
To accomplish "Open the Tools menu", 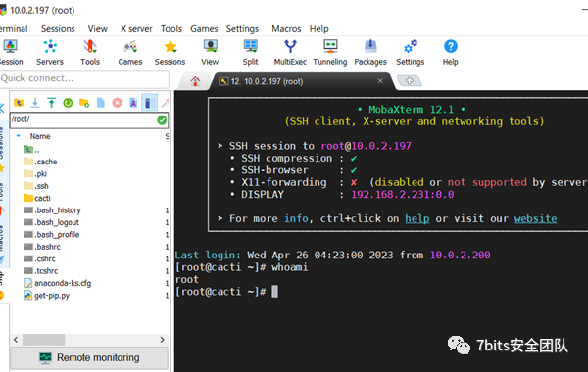I will (x=171, y=28).
